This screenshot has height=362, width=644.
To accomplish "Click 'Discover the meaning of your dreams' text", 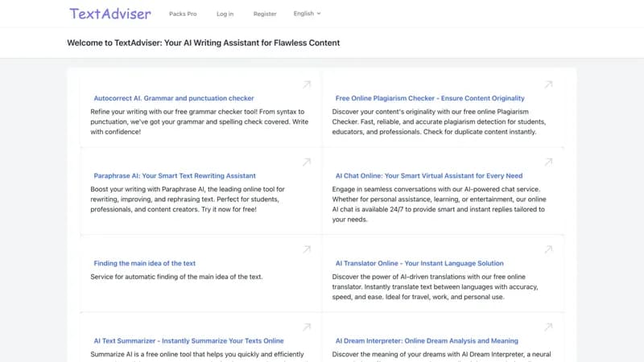I will point(441,356).
